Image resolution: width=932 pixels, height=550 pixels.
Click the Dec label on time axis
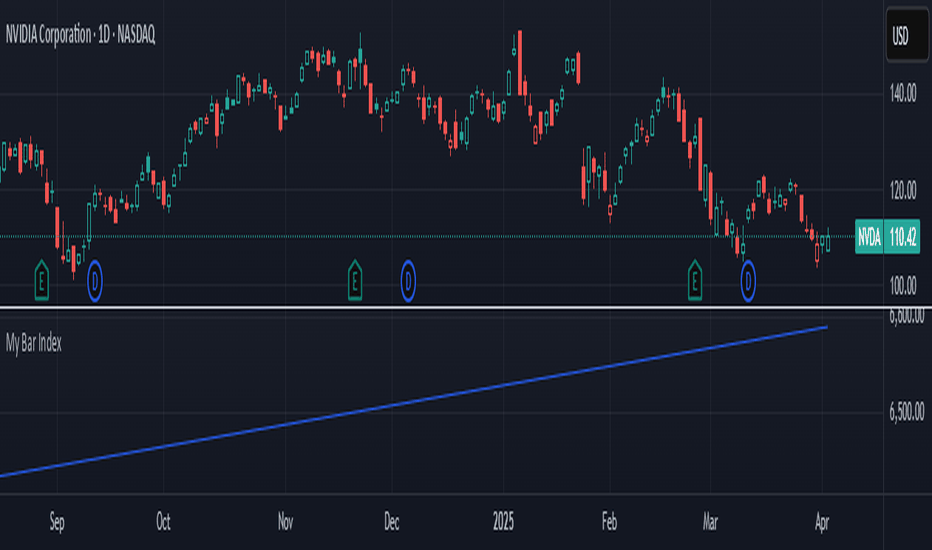pos(391,522)
